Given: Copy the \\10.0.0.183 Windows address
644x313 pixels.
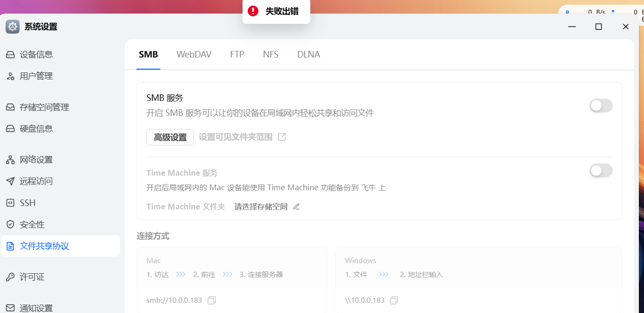Looking at the screenshot, I should 394,300.
